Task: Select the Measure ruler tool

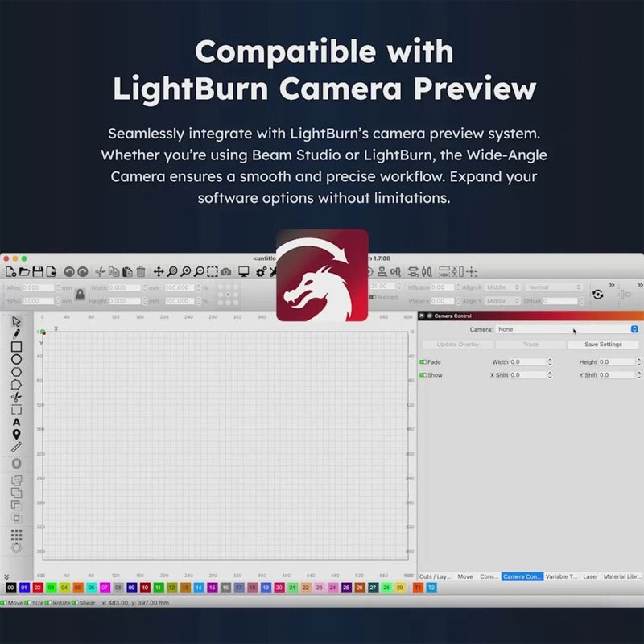Action: point(16,448)
